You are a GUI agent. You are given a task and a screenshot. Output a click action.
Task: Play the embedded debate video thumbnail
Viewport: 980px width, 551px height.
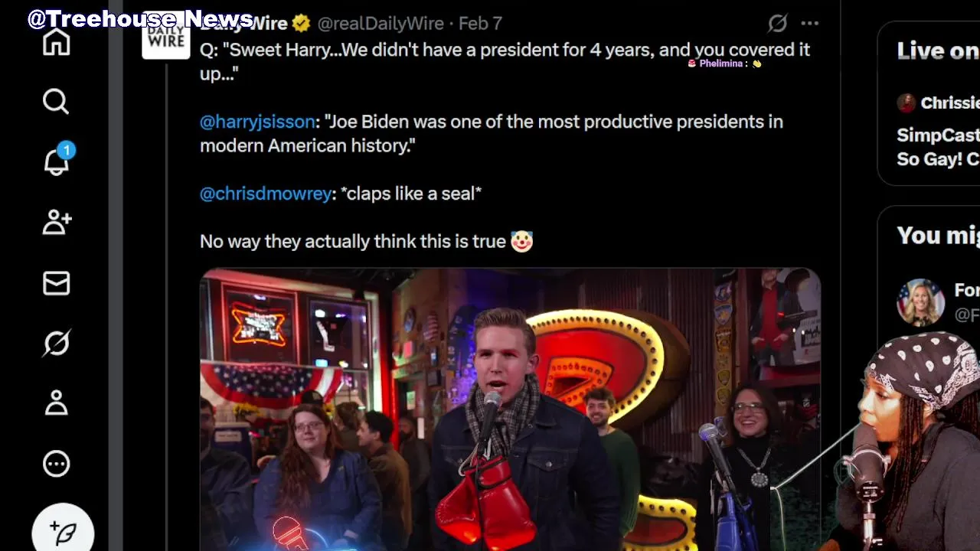[510, 409]
